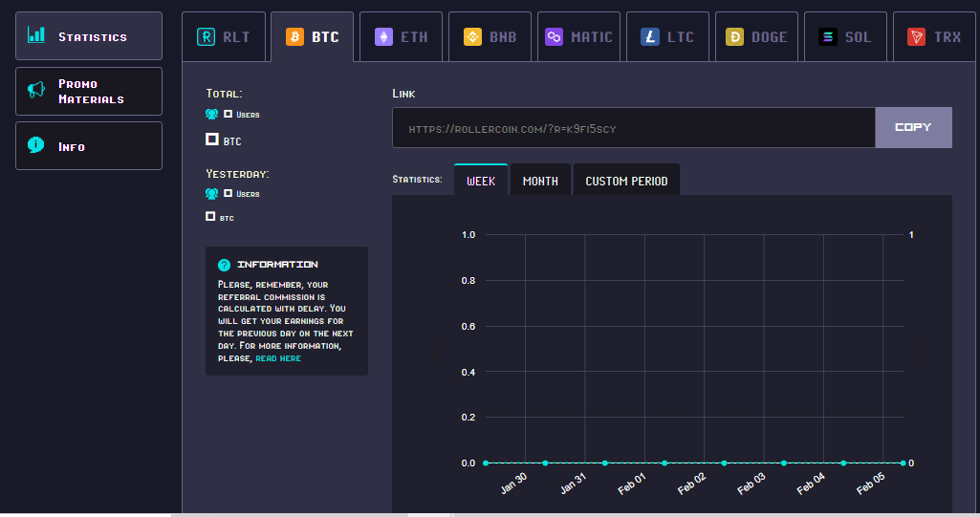Follow the READ HERE link
The height and width of the screenshot is (517, 980).
[x=278, y=358]
